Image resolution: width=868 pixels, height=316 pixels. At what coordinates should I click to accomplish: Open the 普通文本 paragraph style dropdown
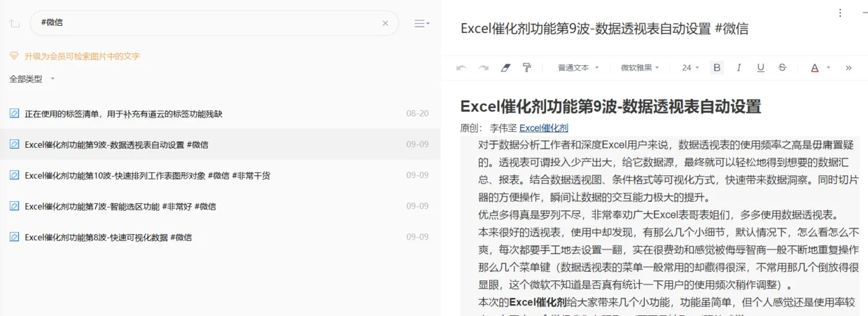[x=578, y=68]
